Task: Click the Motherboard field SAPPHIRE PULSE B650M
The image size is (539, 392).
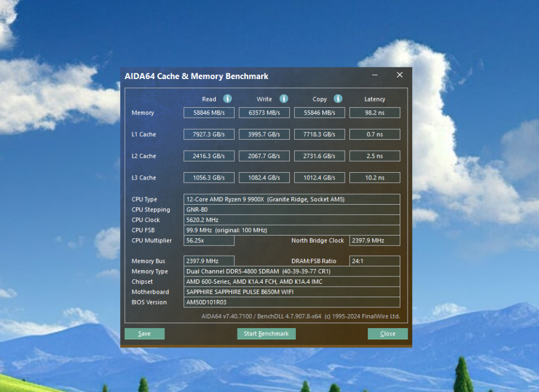Action: coord(292,292)
